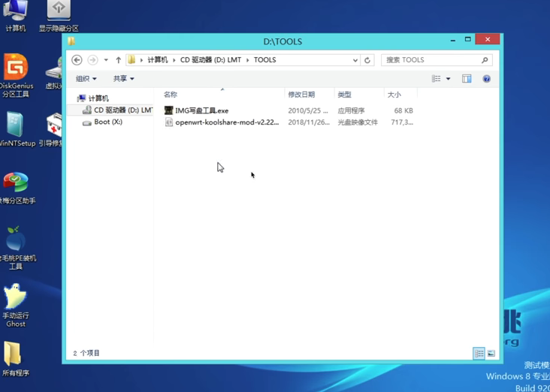Open the 共享 dropdown menu
This screenshot has height=392, width=550.
123,79
